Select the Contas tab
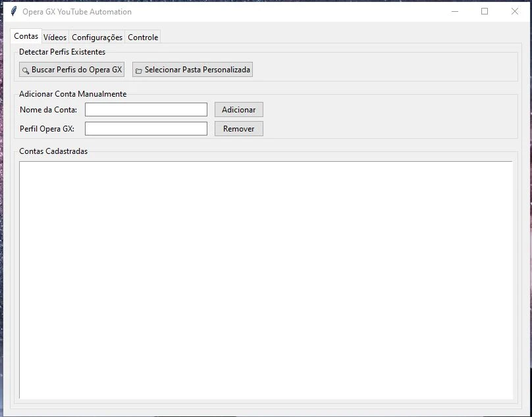The height and width of the screenshot is (417, 532). point(26,37)
